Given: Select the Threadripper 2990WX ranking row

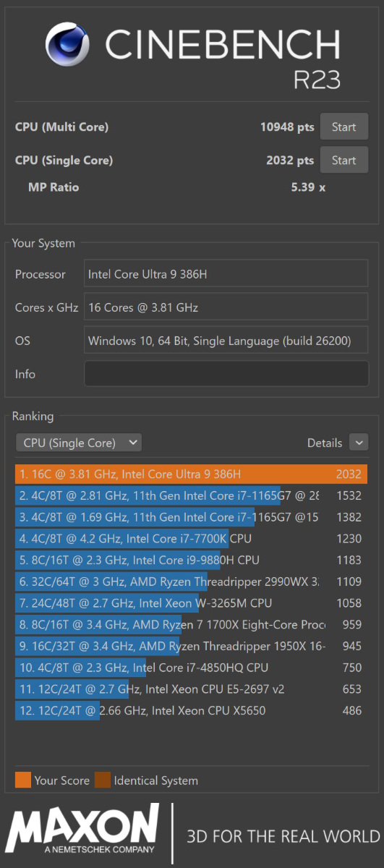Looking at the screenshot, I should point(191,582).
